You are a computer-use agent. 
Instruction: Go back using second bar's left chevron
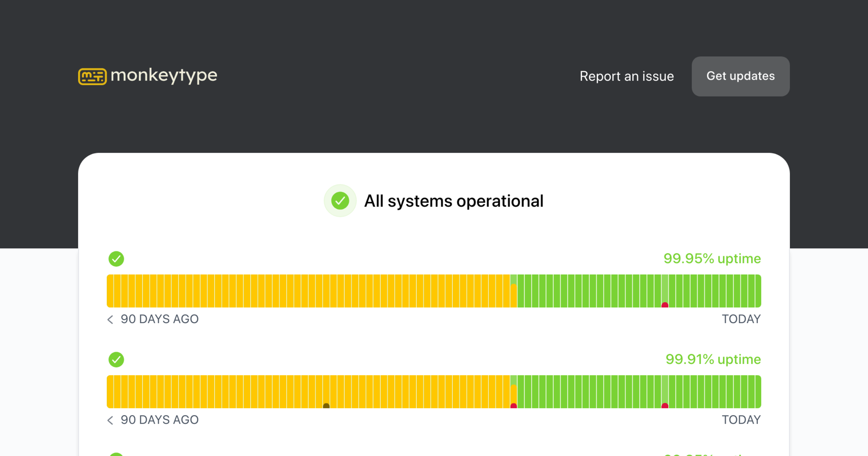click(110, 420)
